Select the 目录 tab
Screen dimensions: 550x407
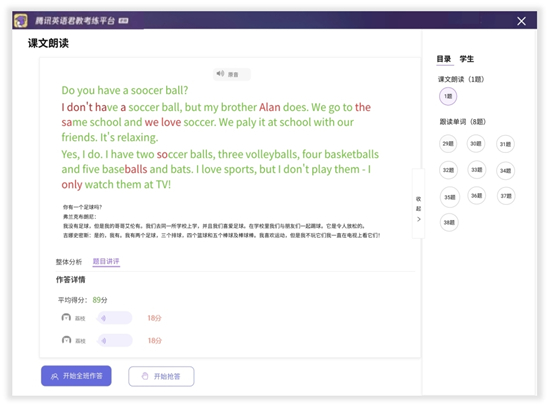[444, 59]
